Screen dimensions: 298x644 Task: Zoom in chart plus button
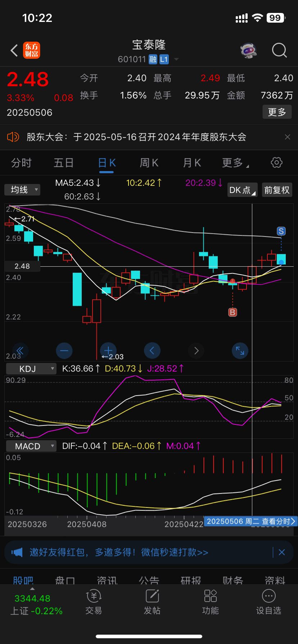(108, 350)
